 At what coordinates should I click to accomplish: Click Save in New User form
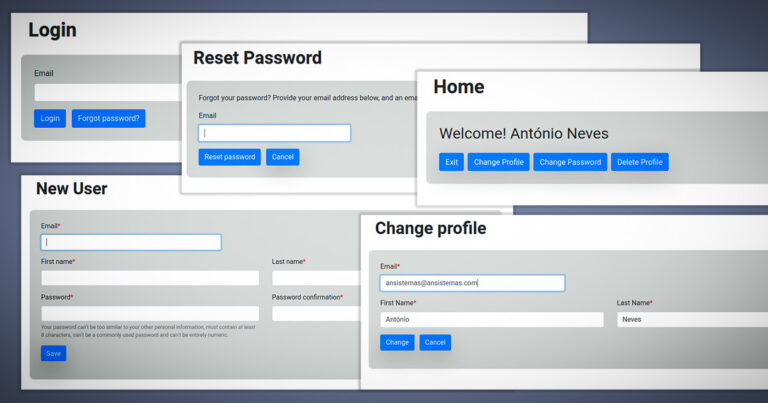pyautogui.click(x=53, y=354)
